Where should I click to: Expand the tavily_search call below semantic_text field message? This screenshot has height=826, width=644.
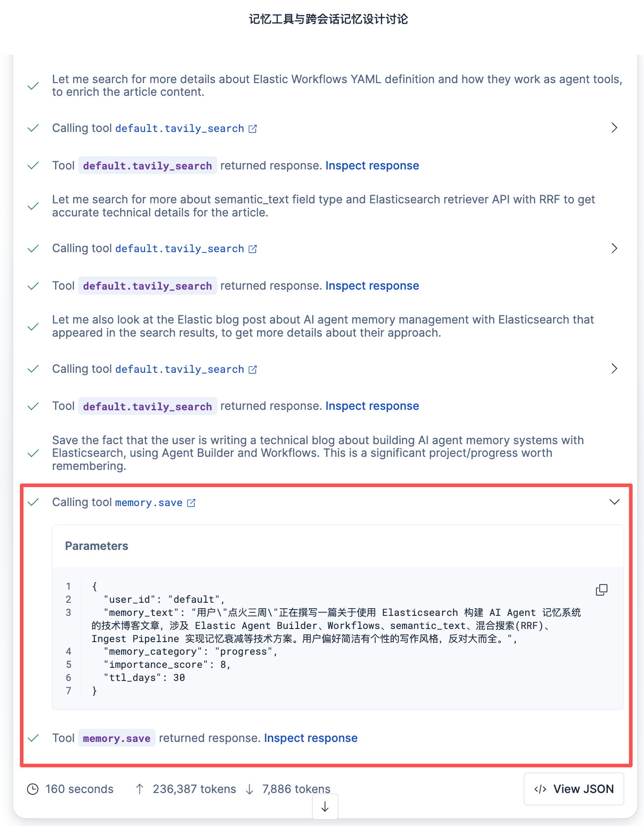(x=614, y=248)
